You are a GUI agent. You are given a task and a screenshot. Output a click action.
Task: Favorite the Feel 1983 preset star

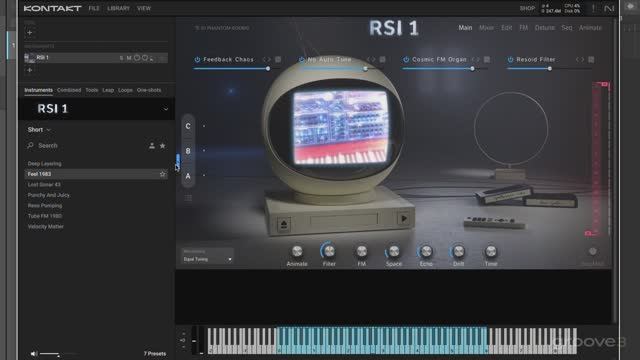point(162,174)
